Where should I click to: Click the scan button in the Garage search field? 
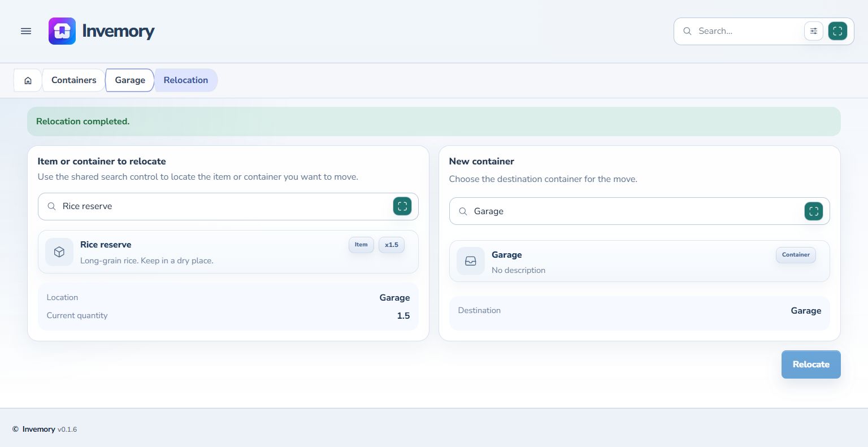coord(814,211)
